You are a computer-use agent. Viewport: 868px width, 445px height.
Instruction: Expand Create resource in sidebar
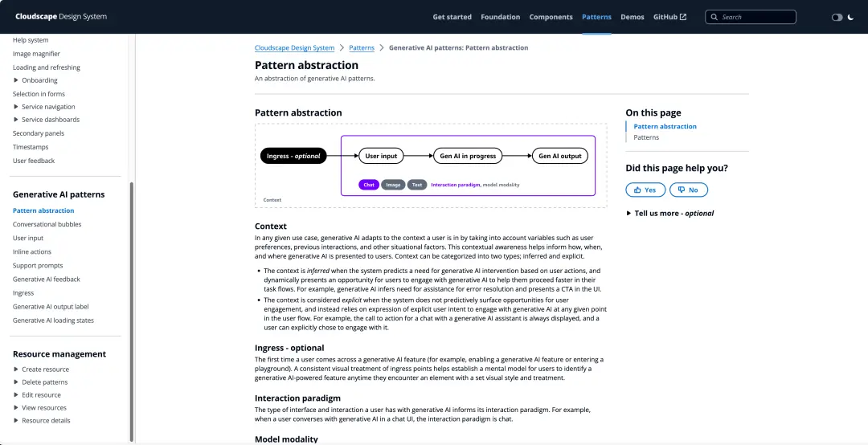(x=16, y=369)
